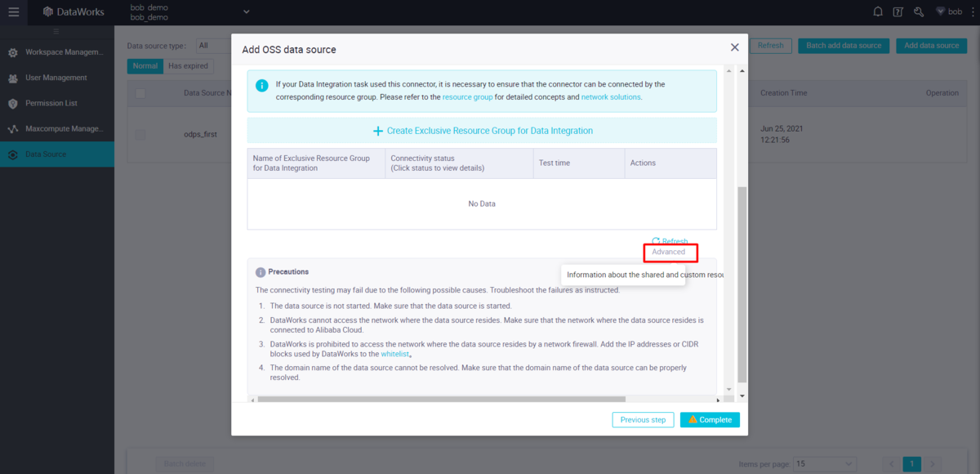
Task: Click the Refresh link in dialog
Action: tap(675, 241)
